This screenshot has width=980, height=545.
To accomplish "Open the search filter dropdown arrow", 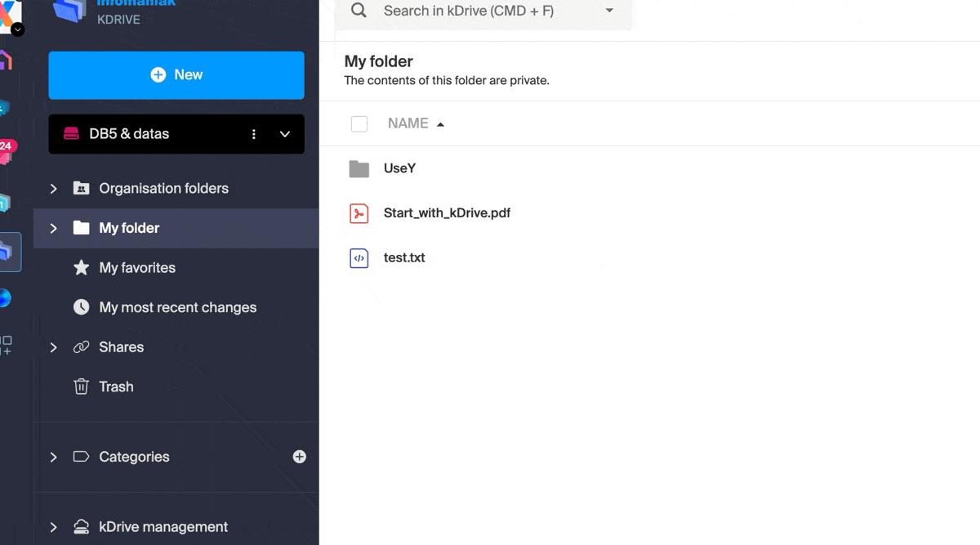I will tap(609, 11).
